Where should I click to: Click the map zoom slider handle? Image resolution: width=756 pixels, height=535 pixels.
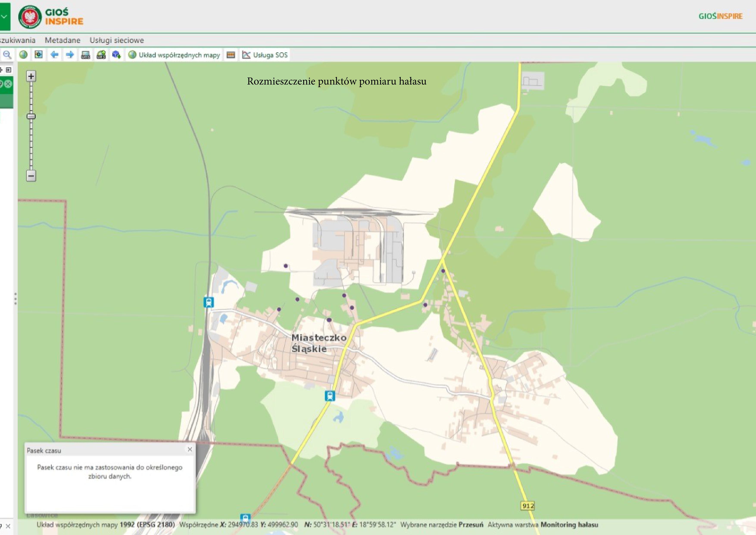point(31,116)
